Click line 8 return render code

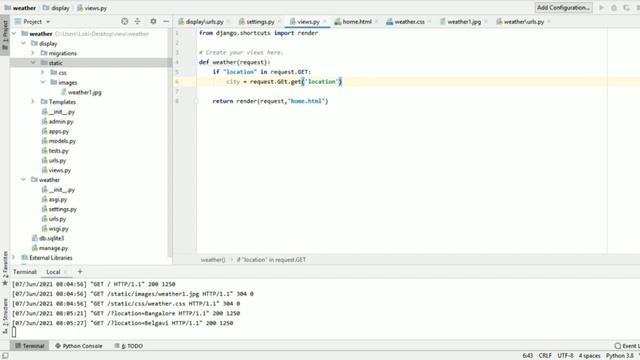tap(270, 101)
